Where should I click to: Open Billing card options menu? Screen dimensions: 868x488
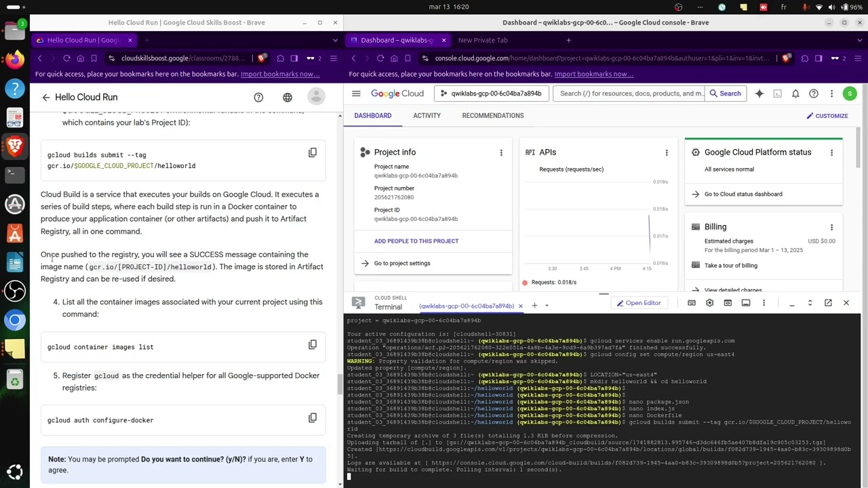click(831, 227)
